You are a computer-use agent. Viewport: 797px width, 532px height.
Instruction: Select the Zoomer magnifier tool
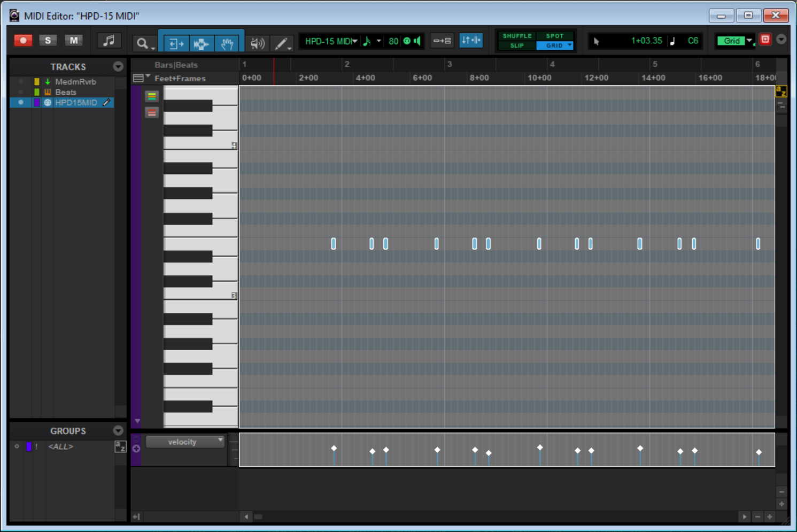pos(142,43)
